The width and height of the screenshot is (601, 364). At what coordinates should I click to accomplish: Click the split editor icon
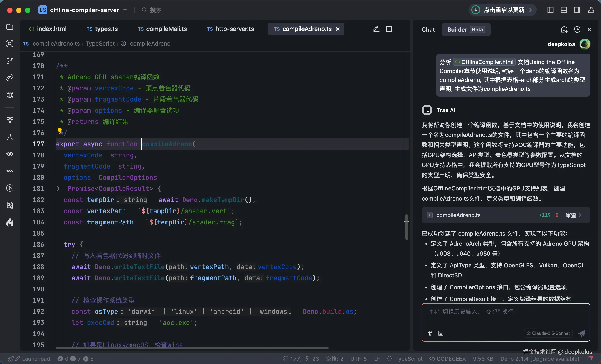tap(389, 29)
